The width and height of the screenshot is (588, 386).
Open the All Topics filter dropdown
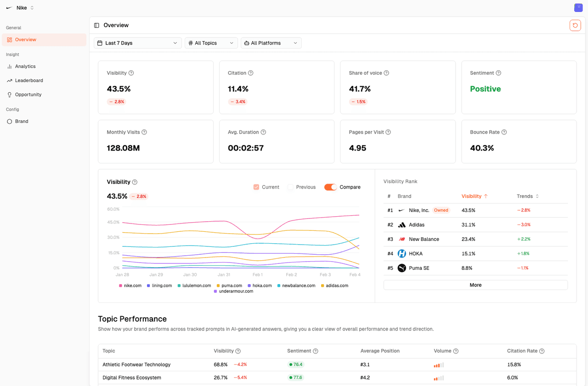[x=211, y=43]
